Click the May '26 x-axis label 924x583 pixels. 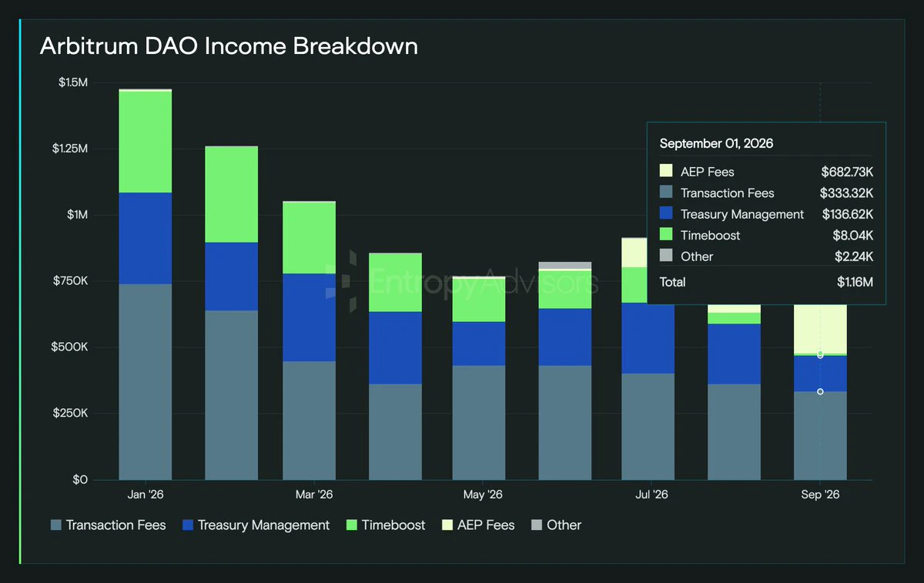[484, 494]
